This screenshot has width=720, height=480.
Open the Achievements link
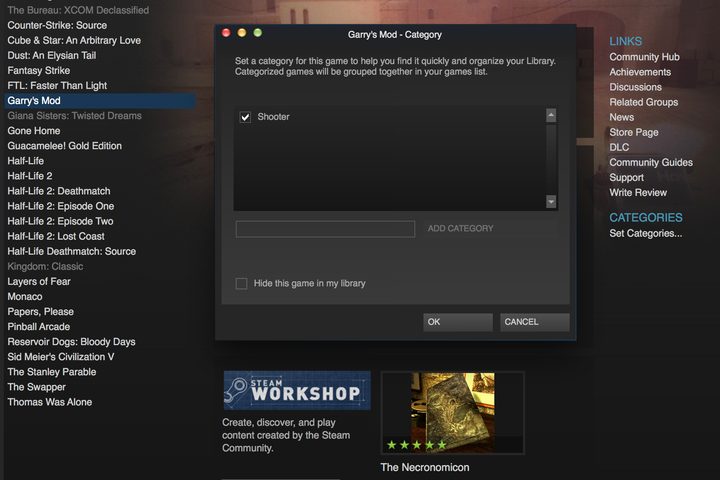(x=640, y=72)
